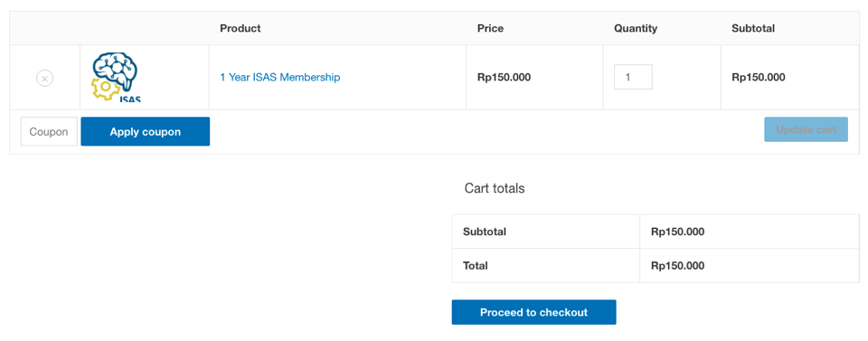This screenshot has height=341, width=868.
Task: Click the Update cart button
Action: tap(806, 129)
